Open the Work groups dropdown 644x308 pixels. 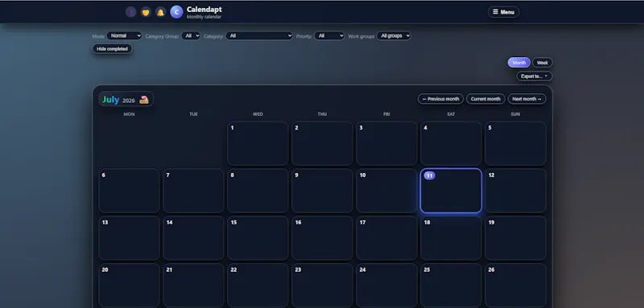click(394, 35)
